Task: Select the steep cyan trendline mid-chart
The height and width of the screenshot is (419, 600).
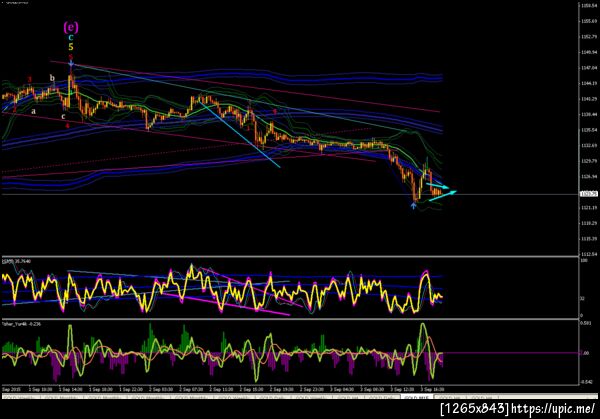Action: [x=240, y=134]
